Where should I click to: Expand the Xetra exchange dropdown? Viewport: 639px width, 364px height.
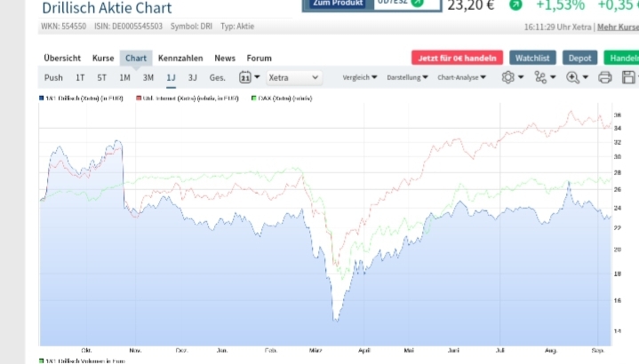point(292,78)
